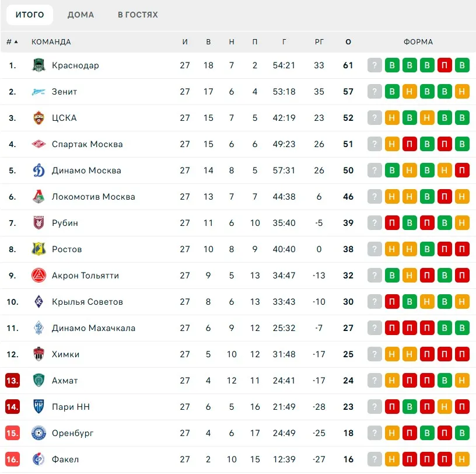Click the red 13. relegation position badge
Image resolution: width=476 pixels, height=474 pixels.
coord(12,381)
